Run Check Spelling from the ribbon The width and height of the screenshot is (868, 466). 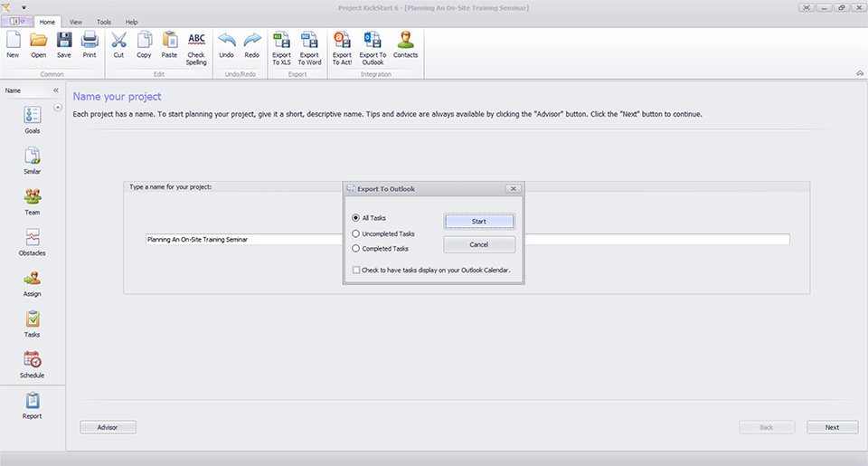coord(196,49)
